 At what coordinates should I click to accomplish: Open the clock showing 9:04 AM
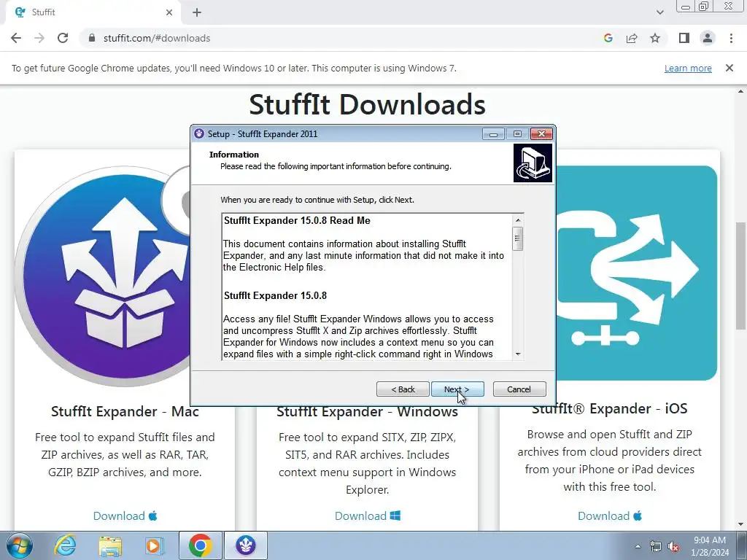[x=710, y=546]
